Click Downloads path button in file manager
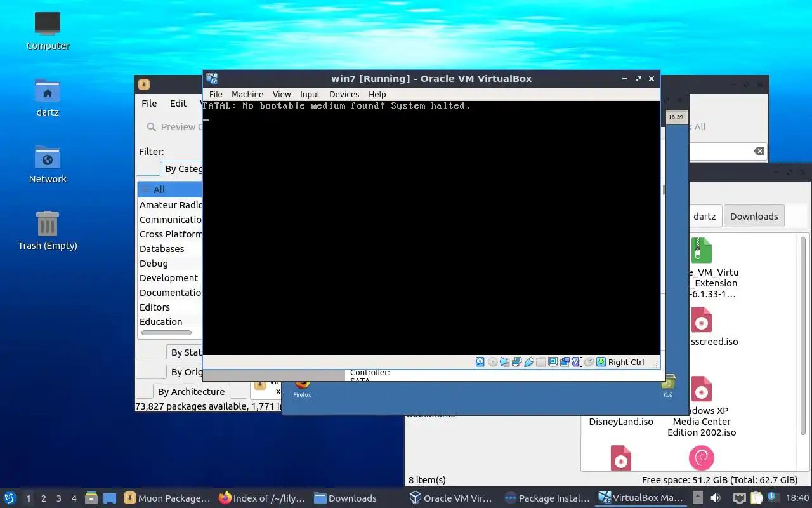Image resolution: width=812 pixels, height=508 pixels. [x=754, y=216]
